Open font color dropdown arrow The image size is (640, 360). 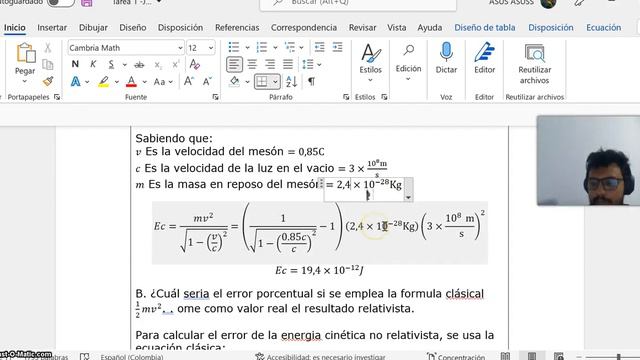[x=144, y=82]
